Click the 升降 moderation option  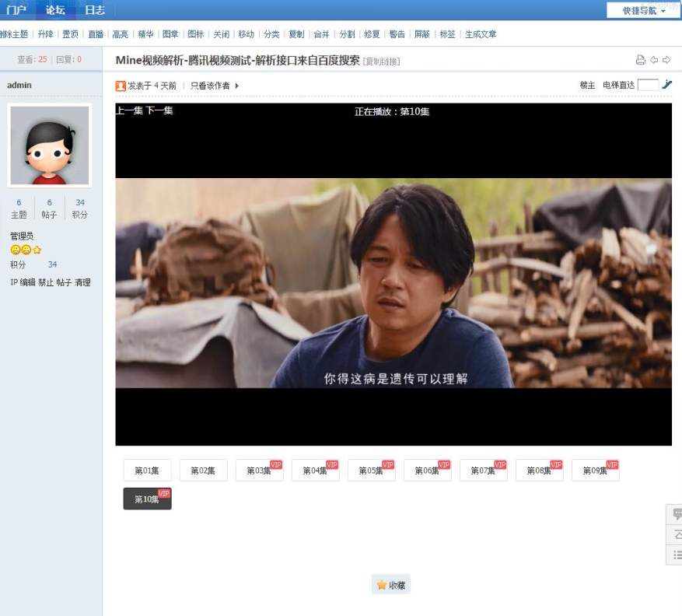(x=45, y=34)
